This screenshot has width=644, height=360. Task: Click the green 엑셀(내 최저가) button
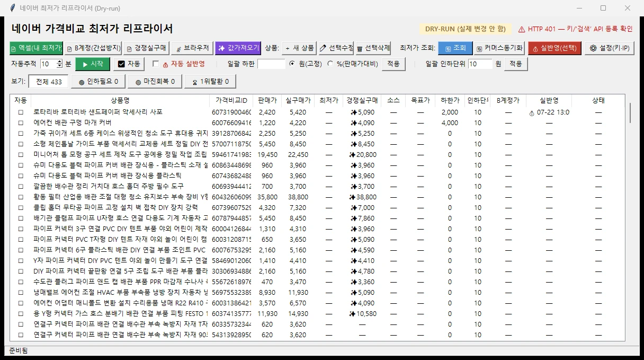[x=36, y=48]
